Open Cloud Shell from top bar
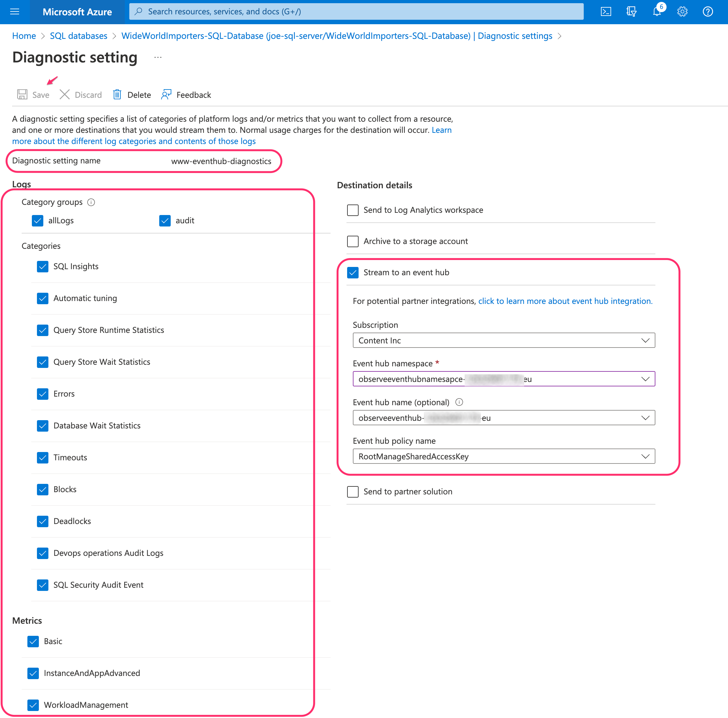728x718 pixels. pos(605,12)
